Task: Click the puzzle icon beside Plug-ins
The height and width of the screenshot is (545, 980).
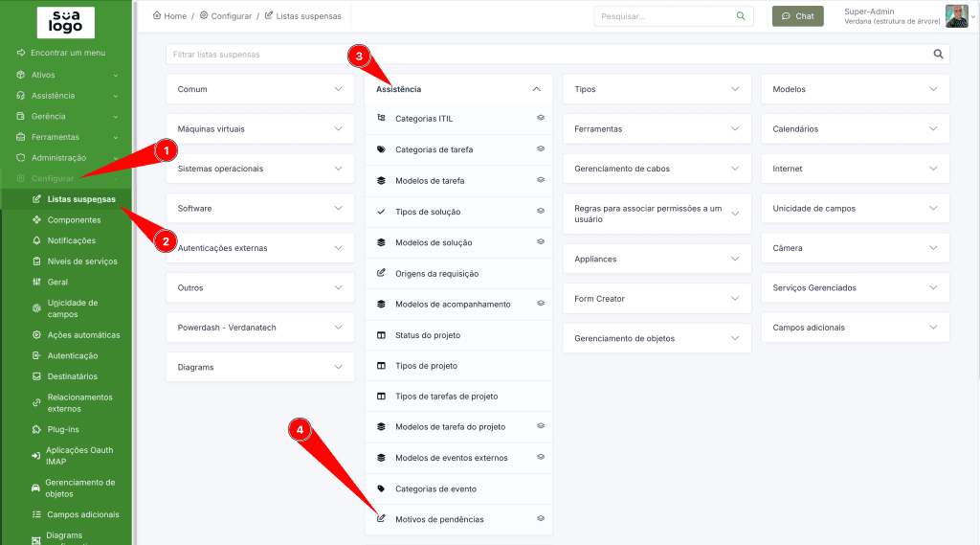Action: point(36,429)
